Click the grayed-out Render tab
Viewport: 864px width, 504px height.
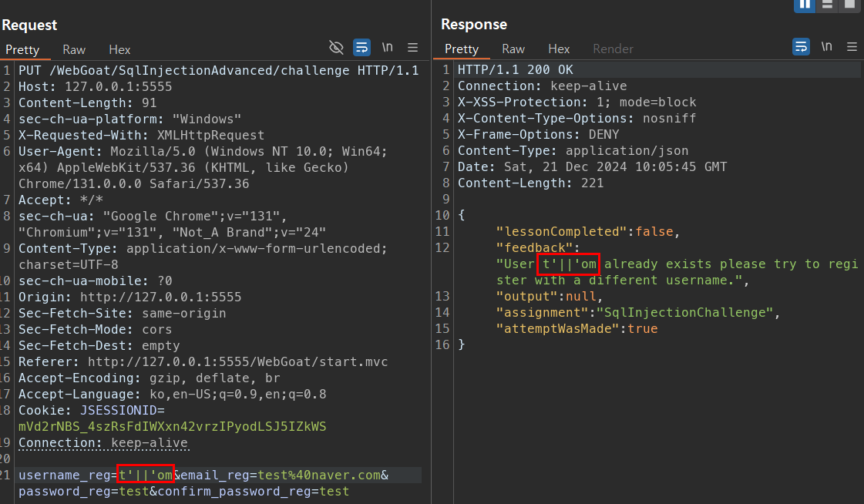613,49
